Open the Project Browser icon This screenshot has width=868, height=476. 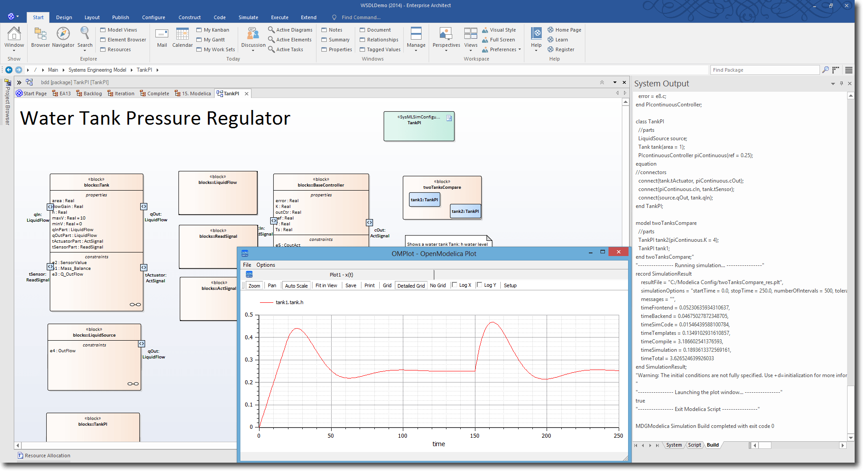pos(8,83)
